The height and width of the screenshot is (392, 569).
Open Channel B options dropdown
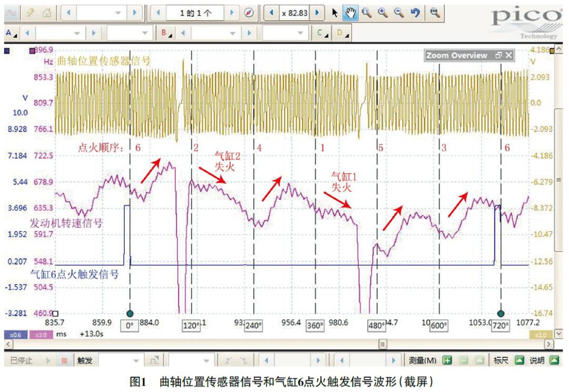[166, 33]
